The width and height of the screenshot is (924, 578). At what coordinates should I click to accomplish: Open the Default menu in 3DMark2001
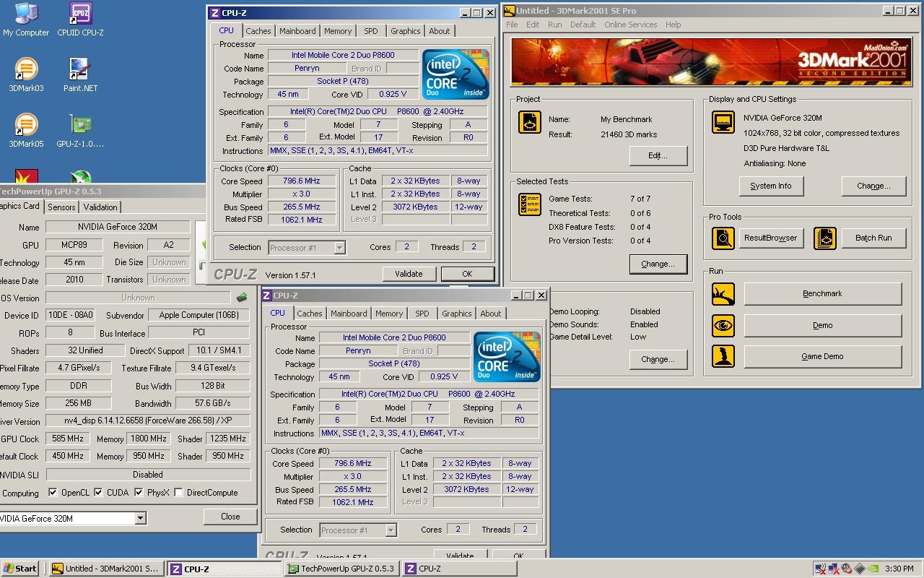pyautogui.click(x=583, y=25)
